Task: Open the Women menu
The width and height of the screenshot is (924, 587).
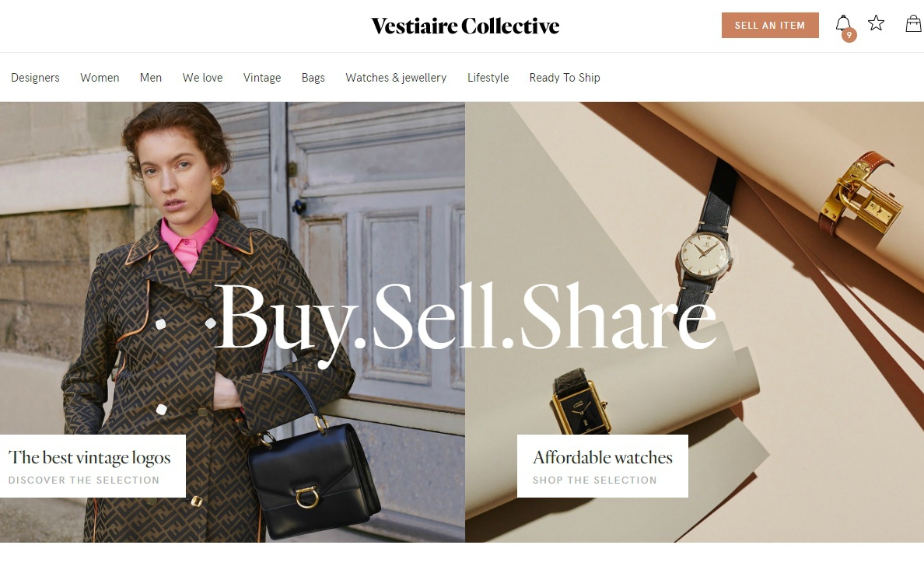Action: click(x=100, y=78)
